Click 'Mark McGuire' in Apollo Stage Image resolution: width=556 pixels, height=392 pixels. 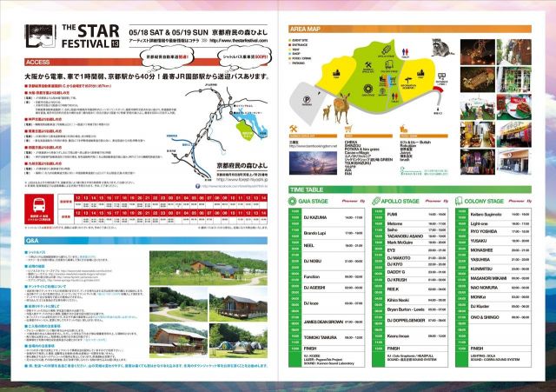tap(400, 243)
